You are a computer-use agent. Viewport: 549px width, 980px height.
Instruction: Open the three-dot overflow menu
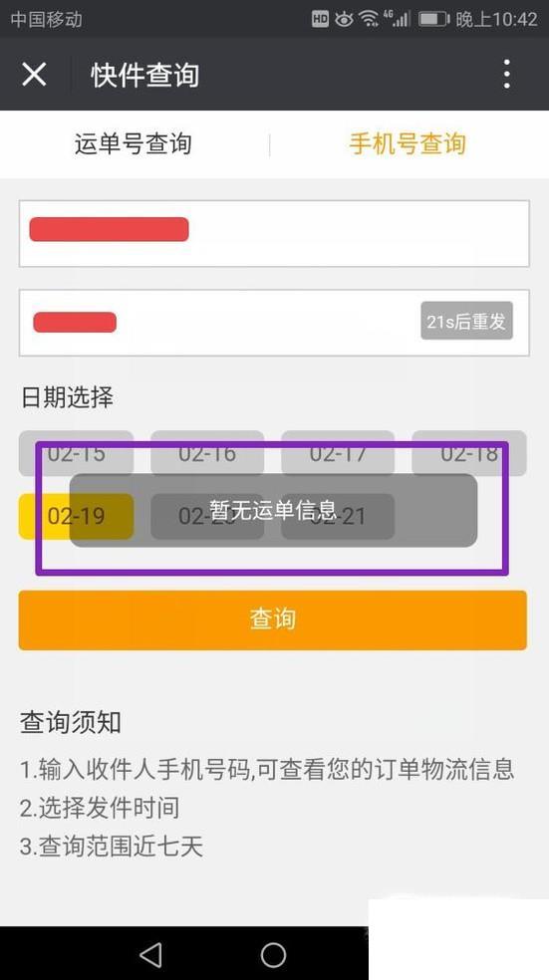coord(506,75)
